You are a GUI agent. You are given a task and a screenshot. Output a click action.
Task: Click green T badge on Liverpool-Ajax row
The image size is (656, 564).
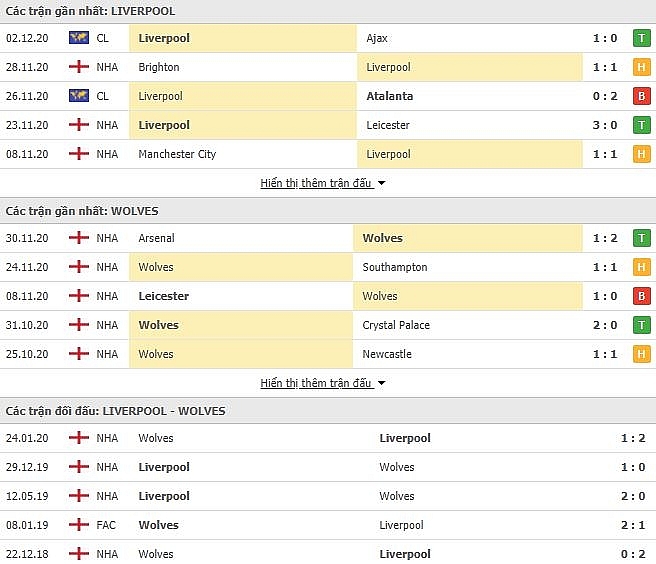641,38
